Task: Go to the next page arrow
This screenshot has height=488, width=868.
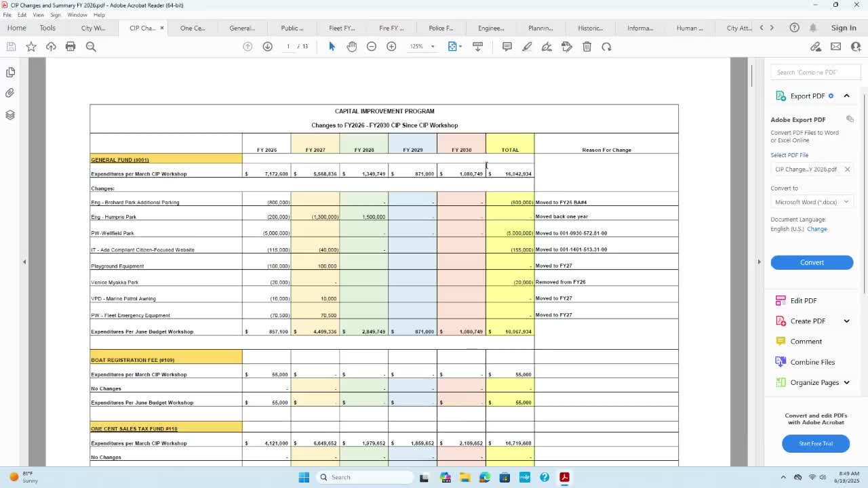Action: (267, 47)
